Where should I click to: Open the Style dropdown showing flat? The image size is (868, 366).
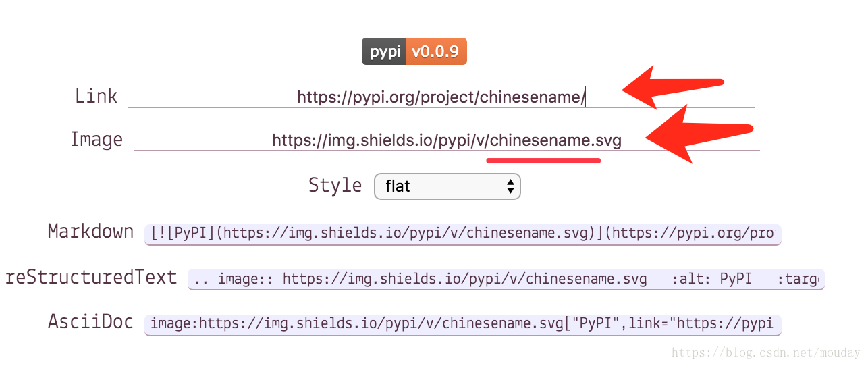pos(447,186)
